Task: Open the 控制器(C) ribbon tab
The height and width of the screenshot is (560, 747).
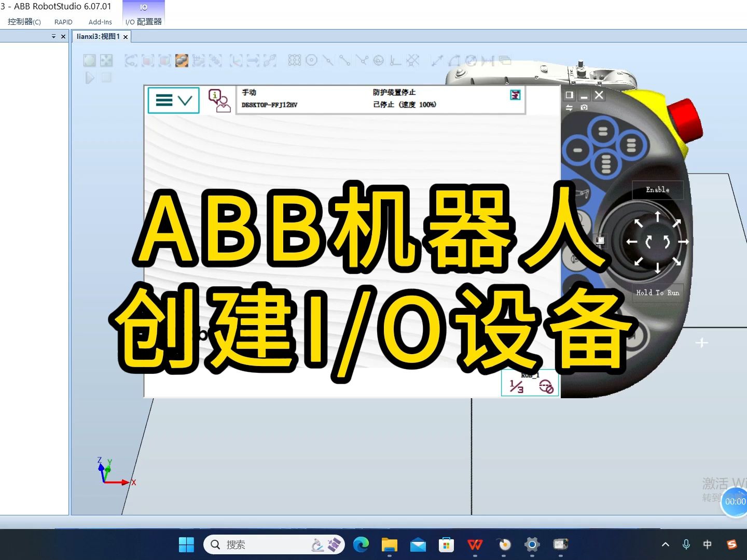Action: 24,22
